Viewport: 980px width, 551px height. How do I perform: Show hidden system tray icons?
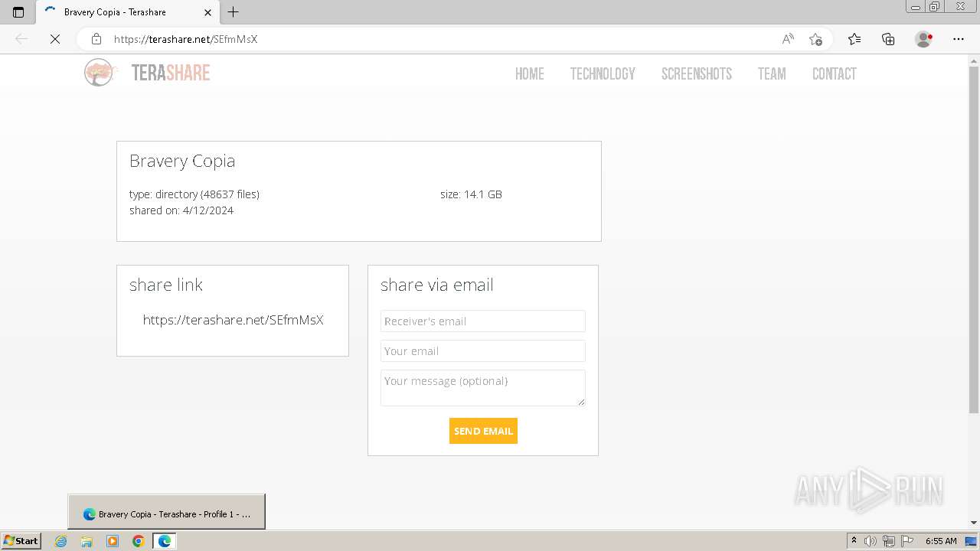pos(854,541)
